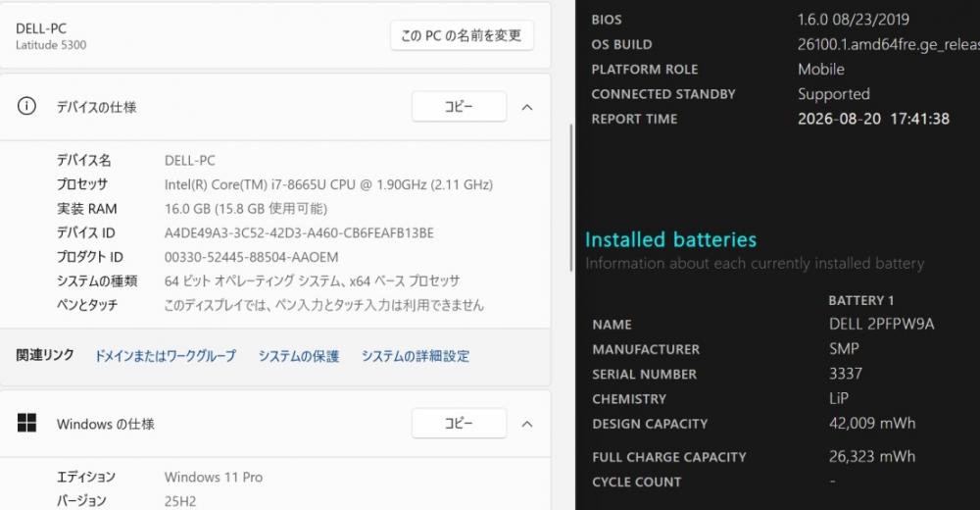Select the version value 25H2
The width and height of the screenshot is (980, 510).
tap(180, 501)
